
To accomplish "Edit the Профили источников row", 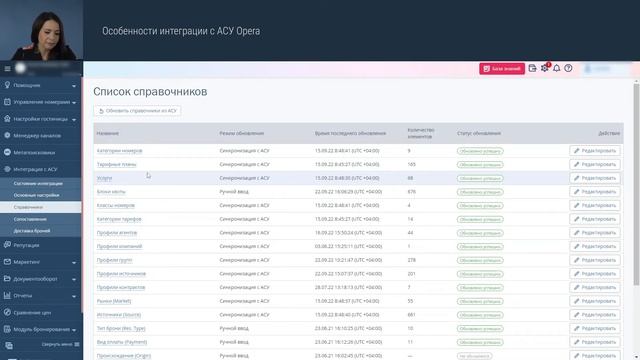I will click(595, 274).
